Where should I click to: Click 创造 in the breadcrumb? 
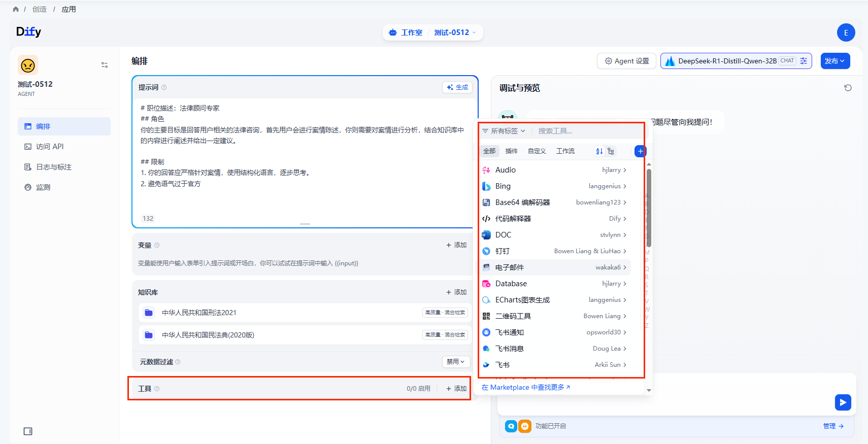[x=40, y=9]
